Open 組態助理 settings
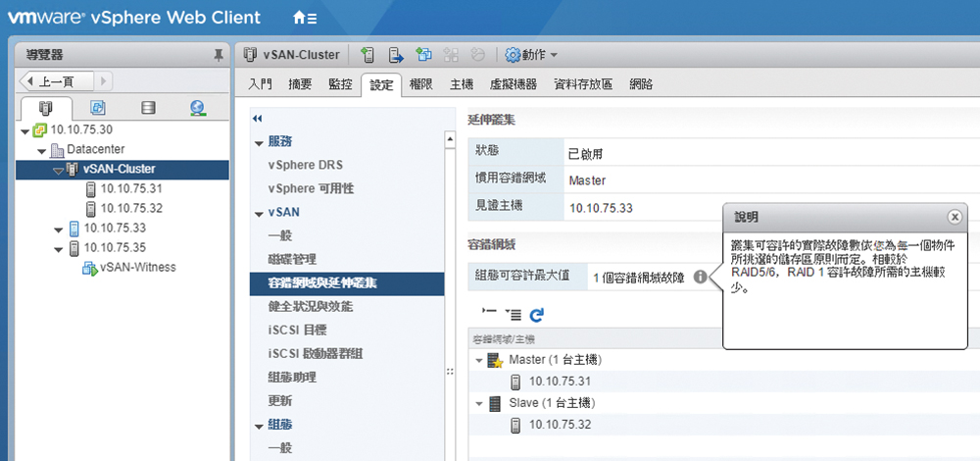This screenshot has width=980, height=461. (292, 378)
